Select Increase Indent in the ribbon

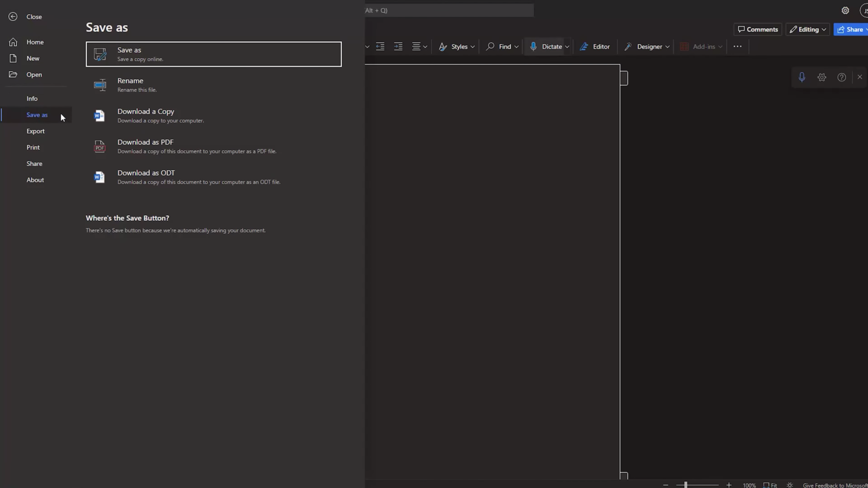point(398,46)
